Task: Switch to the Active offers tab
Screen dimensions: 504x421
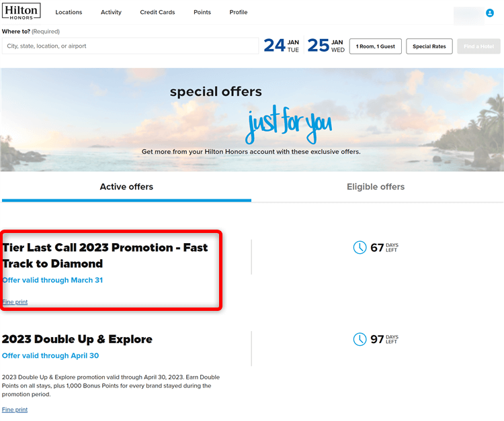Action: [x=126, y=187]
